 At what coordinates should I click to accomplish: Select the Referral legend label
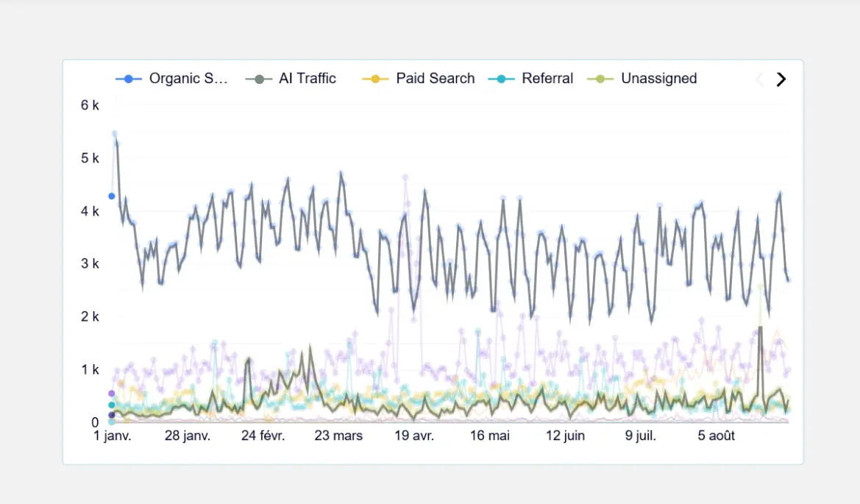click(547, 78)
